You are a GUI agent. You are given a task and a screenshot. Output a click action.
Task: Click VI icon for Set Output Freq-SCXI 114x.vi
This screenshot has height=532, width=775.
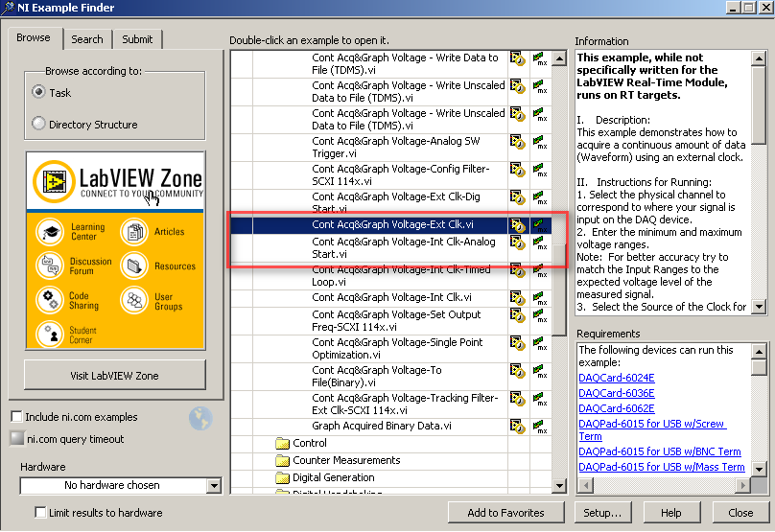518,315
